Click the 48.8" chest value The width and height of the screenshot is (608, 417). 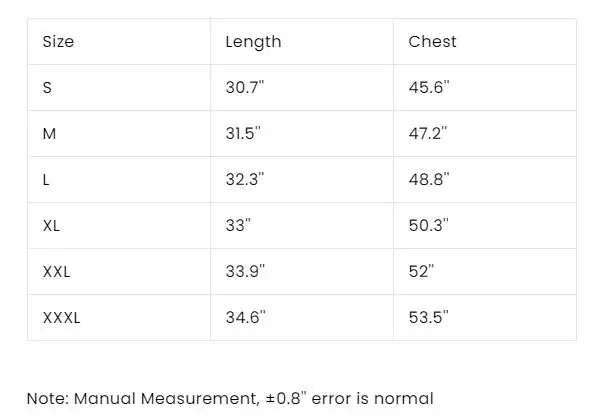tap(429, 179)
